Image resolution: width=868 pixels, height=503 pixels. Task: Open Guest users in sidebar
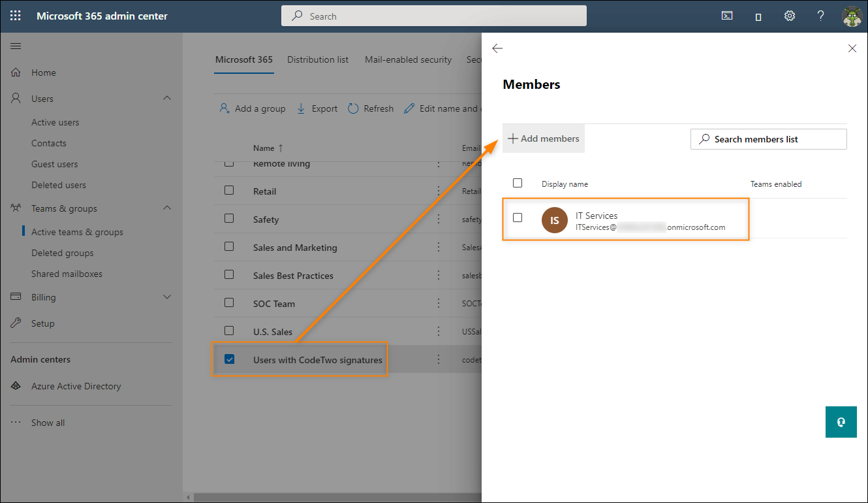click(55, 164)
